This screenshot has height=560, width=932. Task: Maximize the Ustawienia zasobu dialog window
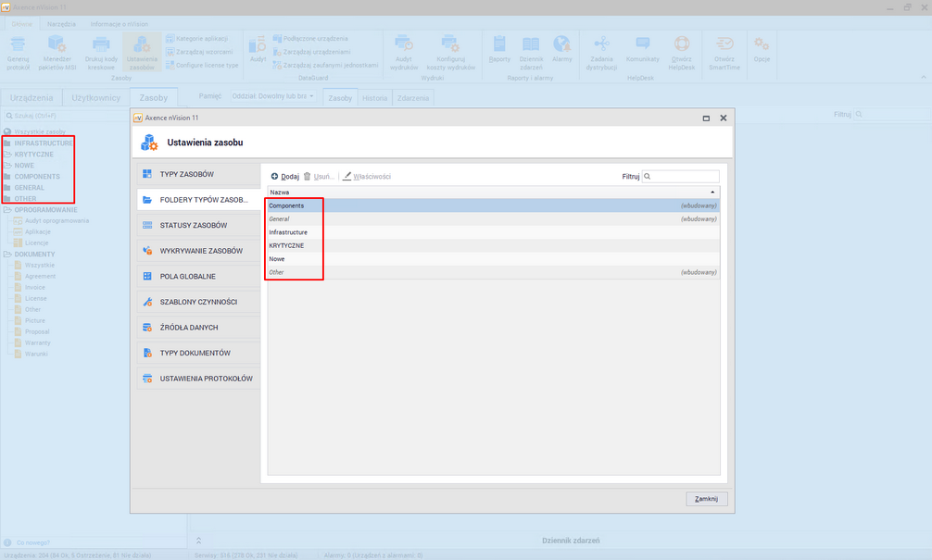[706, 118]
